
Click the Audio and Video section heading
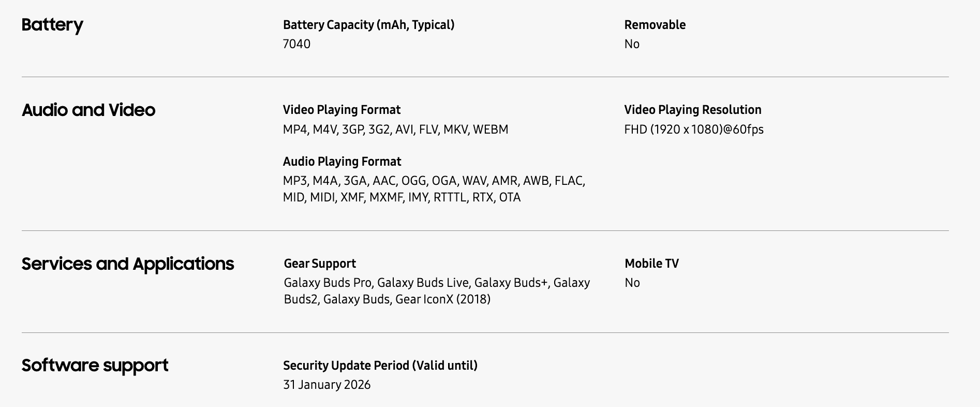[x=88, y=110]
